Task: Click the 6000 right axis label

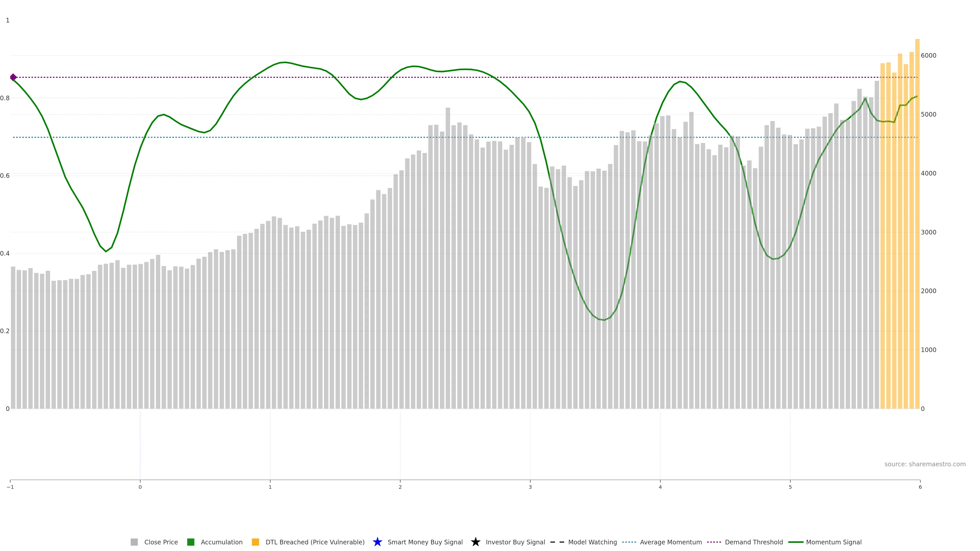Action: [x=928, y=56]
